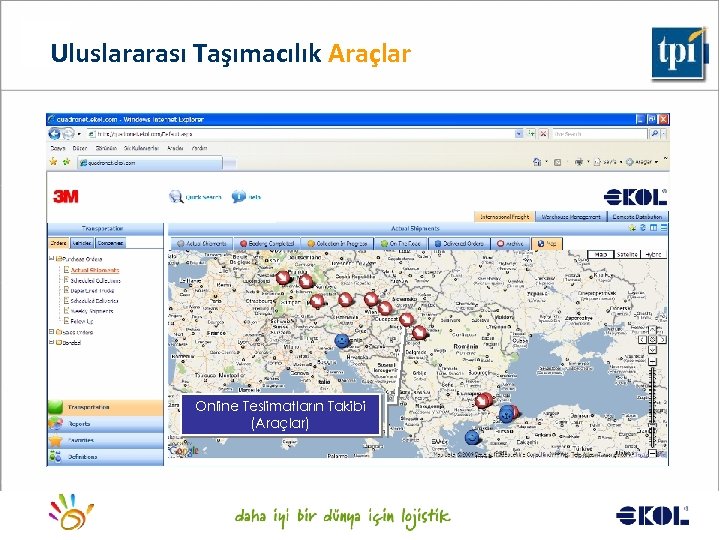The image size is (720, 540).
Task: Click the quadronet.ekol.com browser tab
Action: [x=150, y=163]
